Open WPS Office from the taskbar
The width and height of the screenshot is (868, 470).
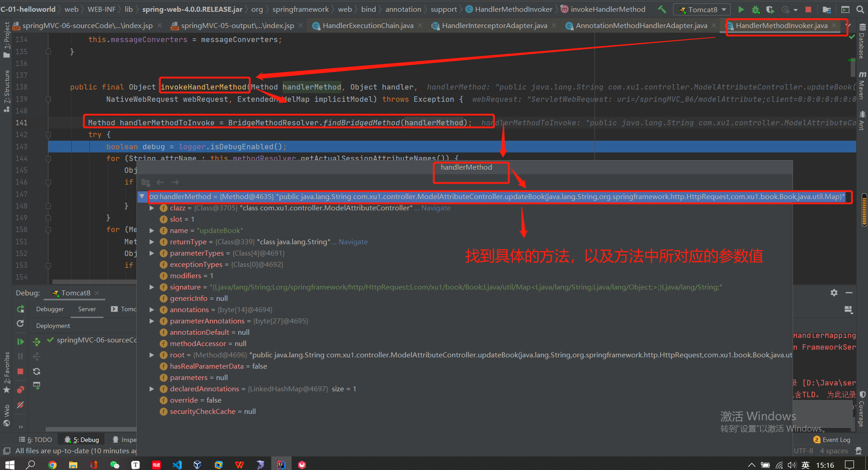click(x=240, y=465)
